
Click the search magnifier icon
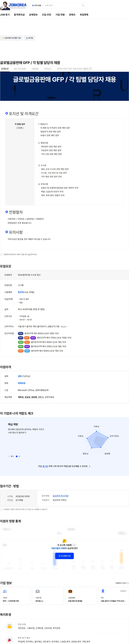click(x=83, y=5)
